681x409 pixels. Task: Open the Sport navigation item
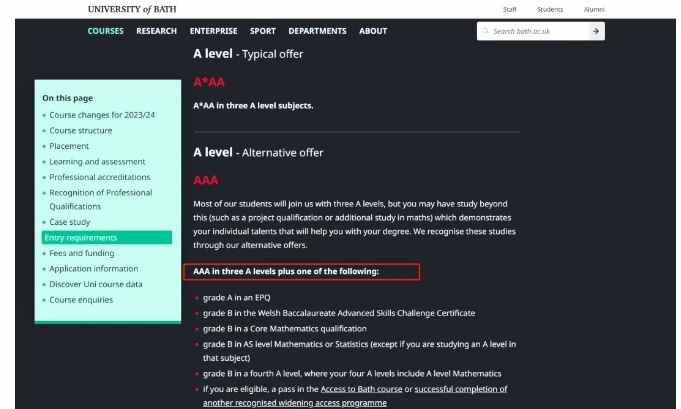[x=263, y=31]
